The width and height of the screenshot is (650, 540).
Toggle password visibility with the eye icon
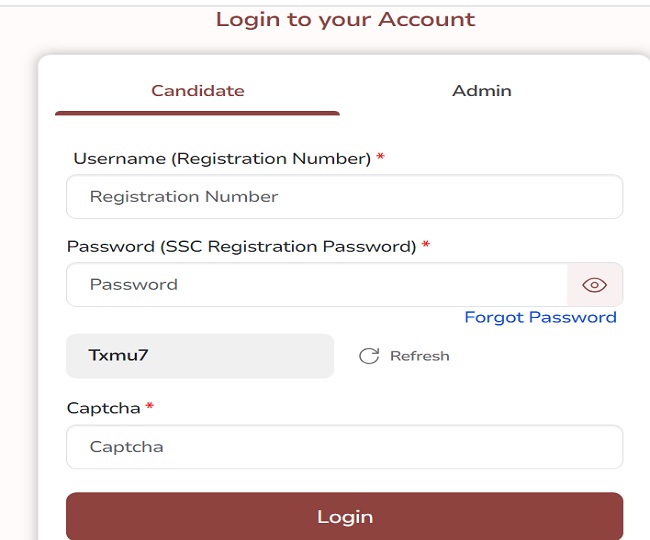tap(594, 285)
